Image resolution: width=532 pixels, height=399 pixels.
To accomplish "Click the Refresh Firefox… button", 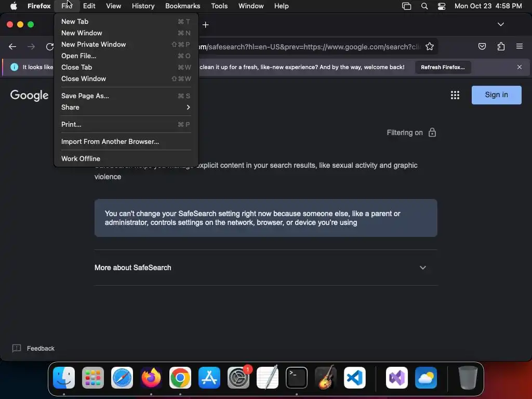I will 443,67.
